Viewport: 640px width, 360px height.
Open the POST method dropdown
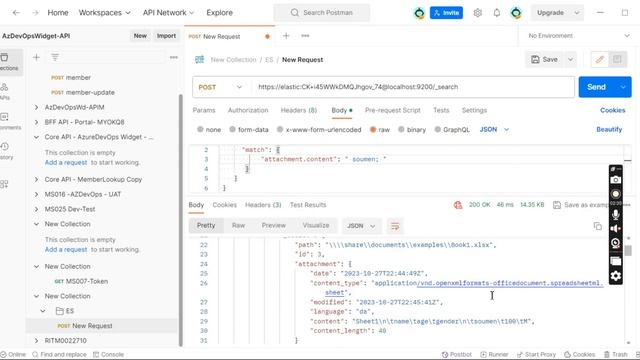[x=220, y=87]
